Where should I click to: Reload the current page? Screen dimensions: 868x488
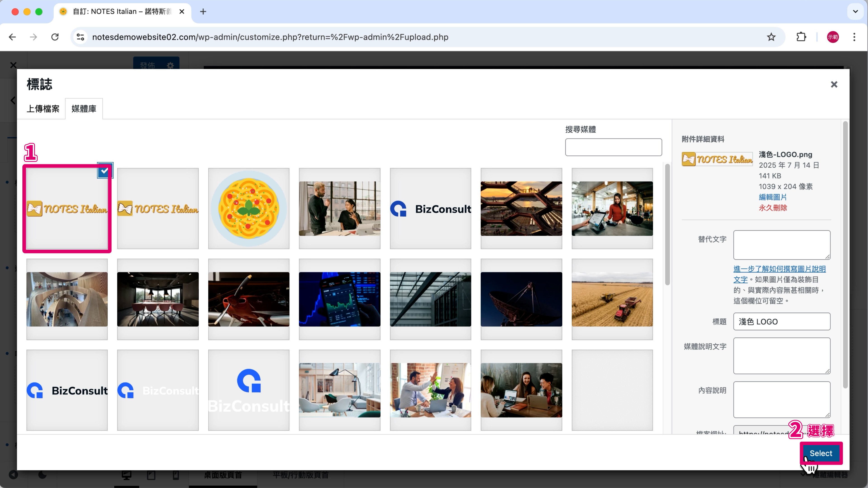pyautogui.click(x=55, y=37)
